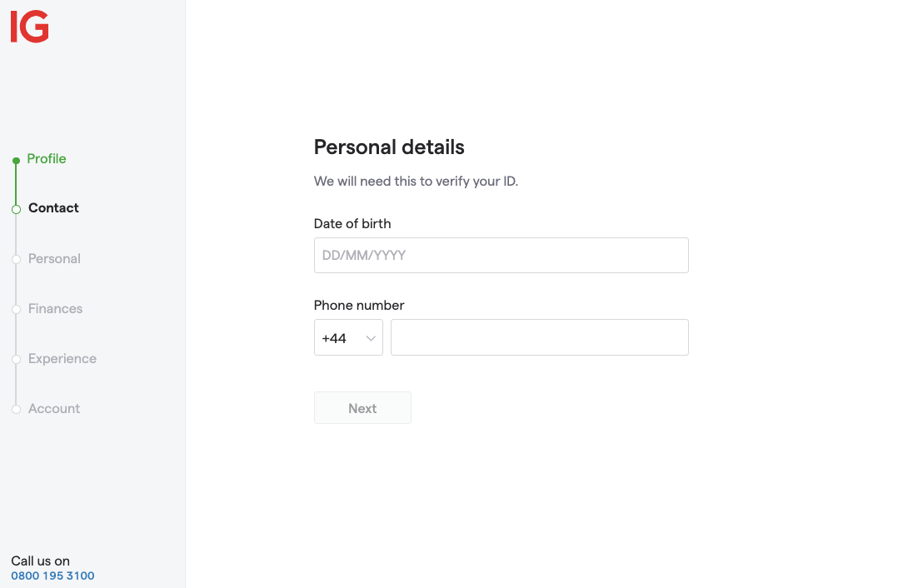
Task: Click the Experience step circle marker
Action: [x=17, y=359]
